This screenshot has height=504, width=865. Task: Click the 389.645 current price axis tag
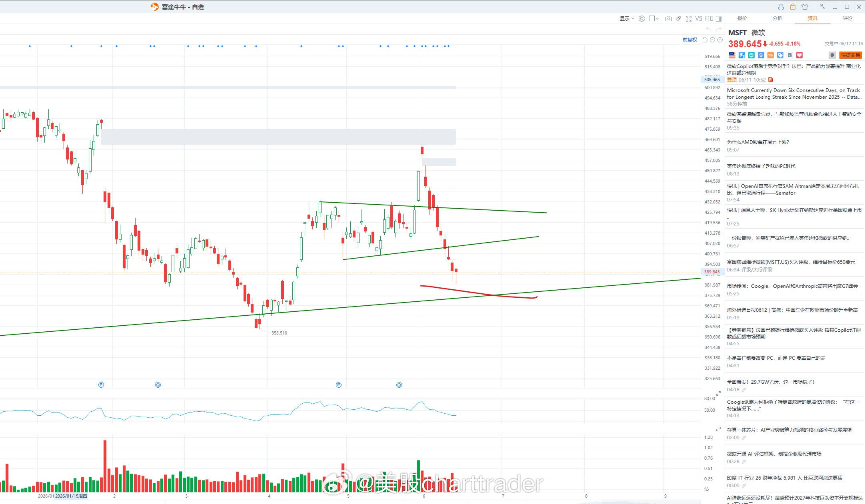[x=712, y=272]
